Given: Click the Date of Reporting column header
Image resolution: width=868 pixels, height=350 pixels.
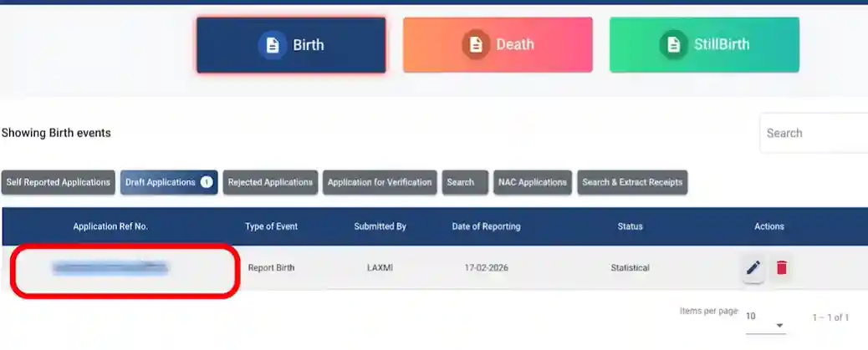Looking at the screenshot, I should coord(486,226).
